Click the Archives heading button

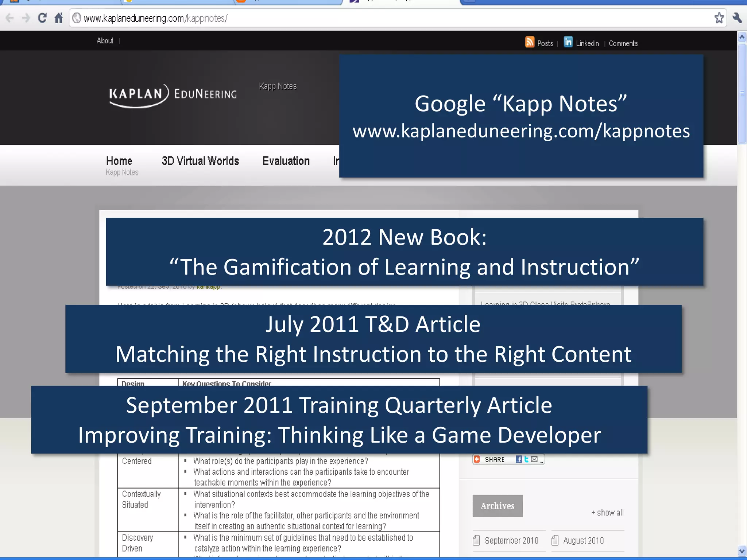498,506
